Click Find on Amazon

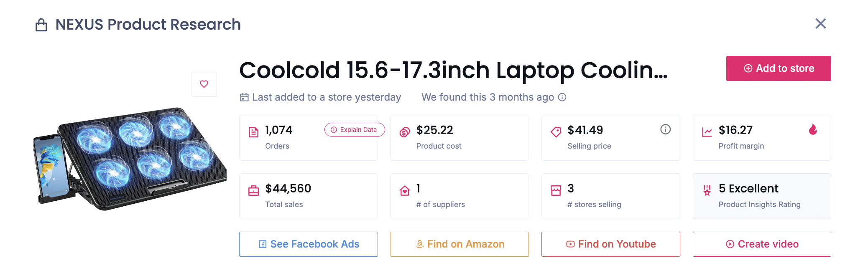point(459,244)
